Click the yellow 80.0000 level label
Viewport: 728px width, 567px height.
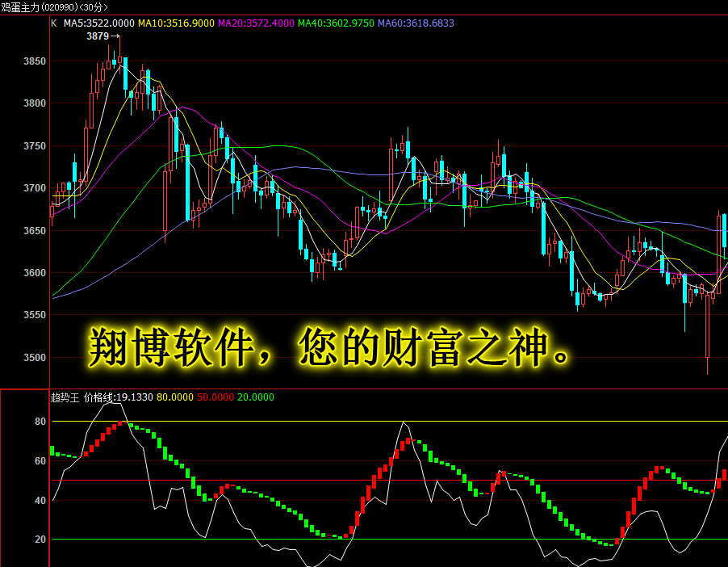pyautogui.click(x=175, y=397)
